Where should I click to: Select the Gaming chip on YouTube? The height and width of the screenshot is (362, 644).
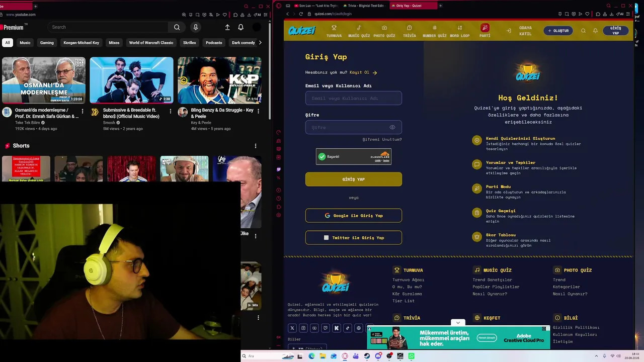point(47,43)
